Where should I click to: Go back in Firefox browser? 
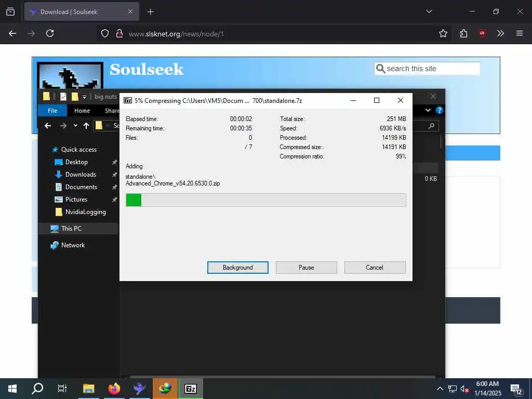(x=12, y=33)
